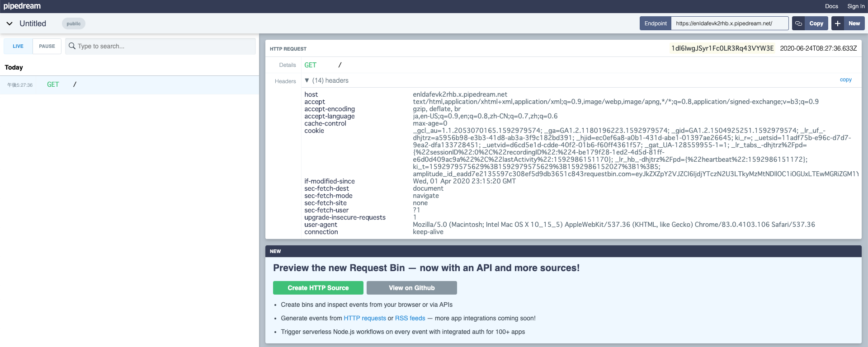Select the LIVE mode toggle

click(x=18, y=46)
